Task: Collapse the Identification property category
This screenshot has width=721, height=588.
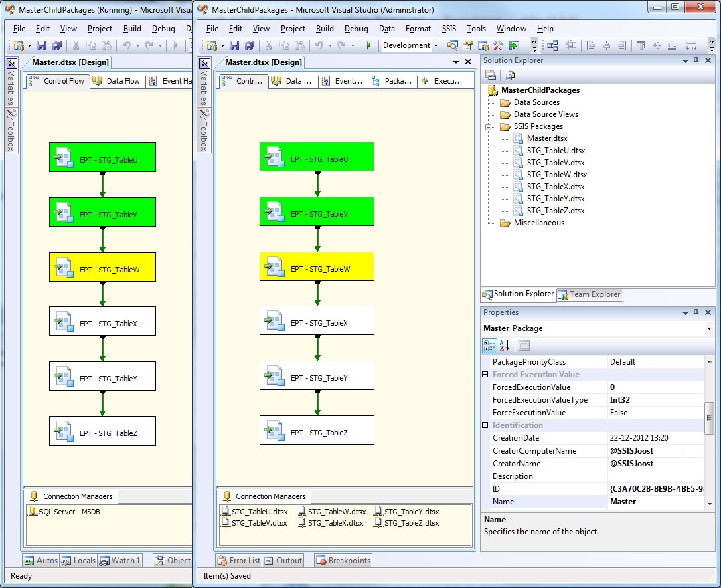Action: click(x=485, y=425)
